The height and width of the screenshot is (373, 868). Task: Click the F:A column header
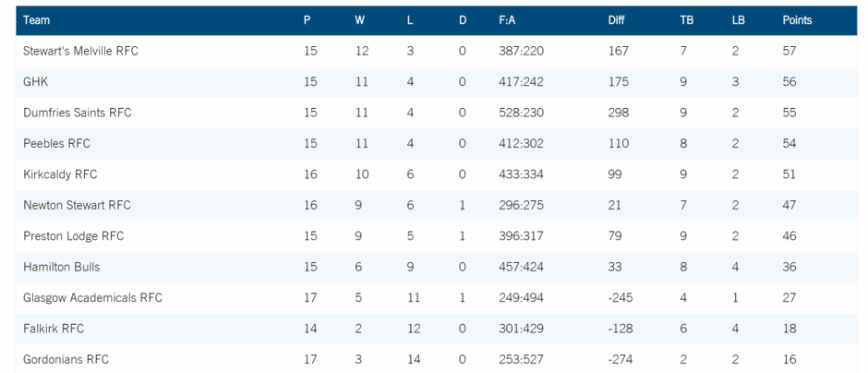(x=507, y=20)
